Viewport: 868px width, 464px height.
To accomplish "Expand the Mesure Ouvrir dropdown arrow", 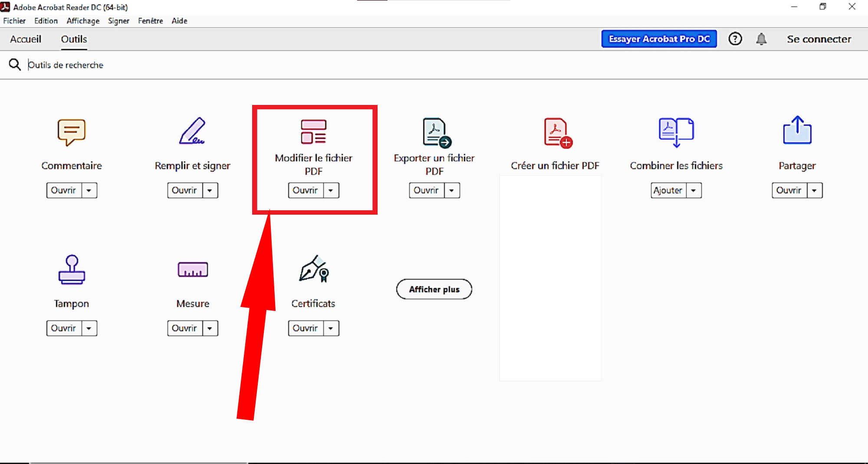I will tap(210, 328).
